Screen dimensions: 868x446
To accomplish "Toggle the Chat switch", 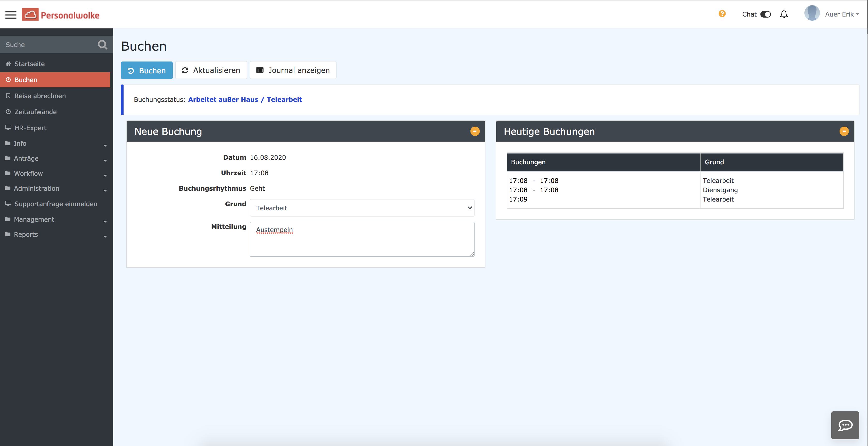I will (765, 14).
